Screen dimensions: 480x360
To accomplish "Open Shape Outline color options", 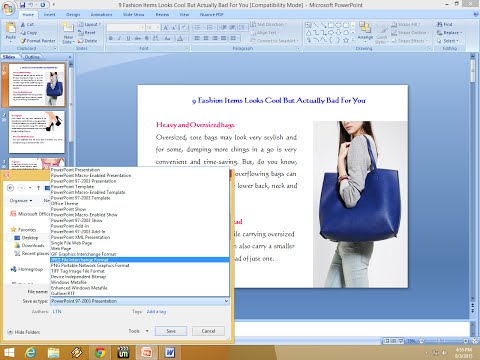I will tap(409, 33).
